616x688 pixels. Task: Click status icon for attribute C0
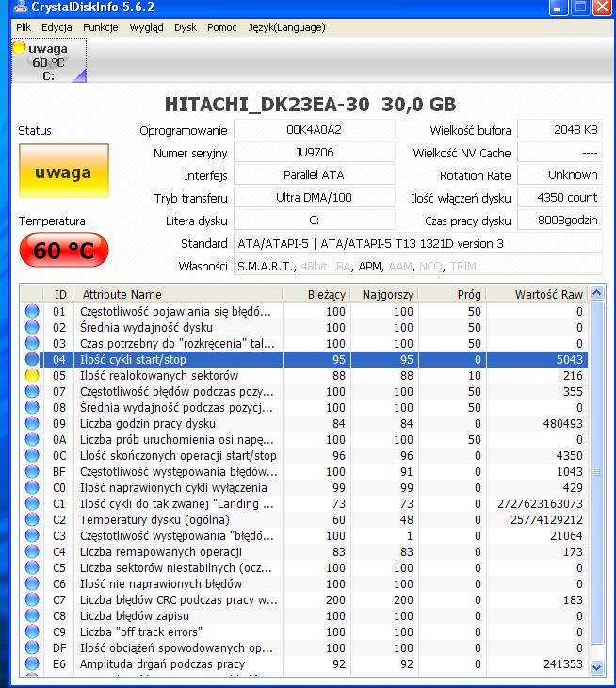(x=32, y=487)
